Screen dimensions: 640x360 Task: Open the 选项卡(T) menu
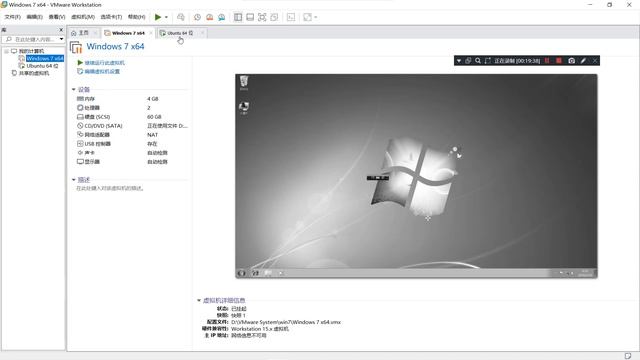111,17
